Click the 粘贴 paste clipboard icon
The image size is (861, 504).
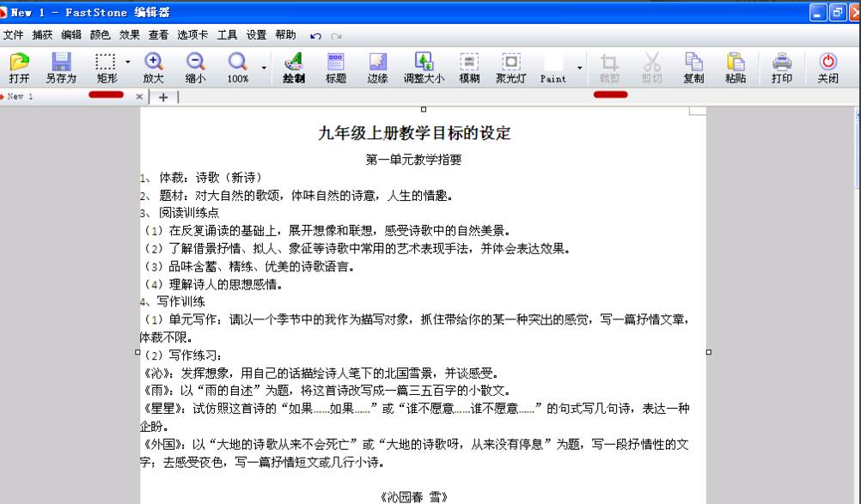pyautogui.click(x=736, y=62)
